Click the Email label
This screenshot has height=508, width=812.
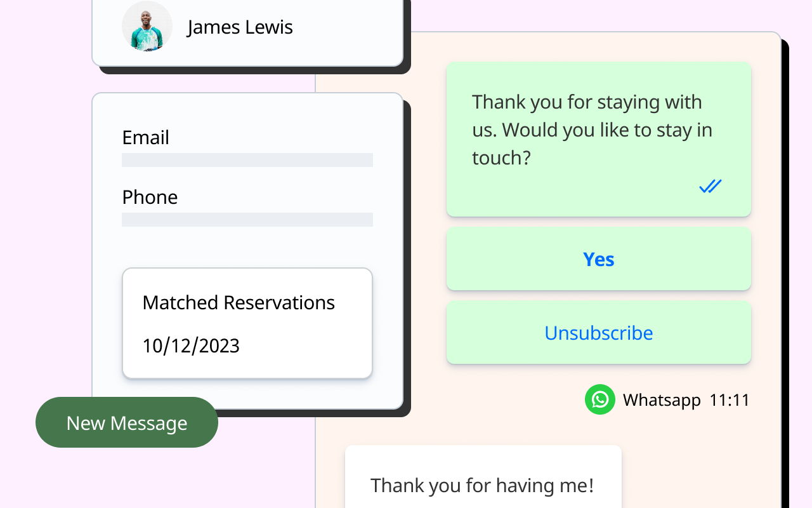tap(145, 137)
